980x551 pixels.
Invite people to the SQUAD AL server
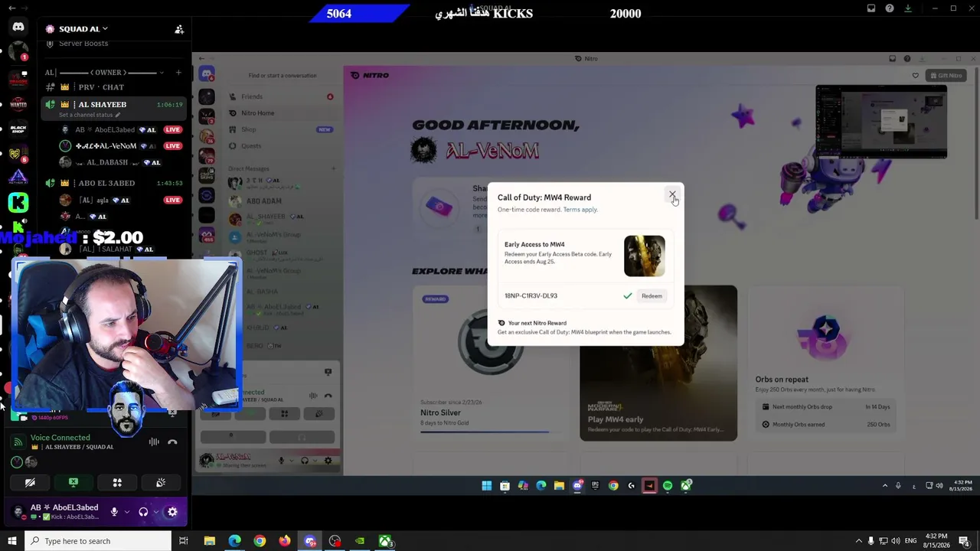[x=179, y=29]
